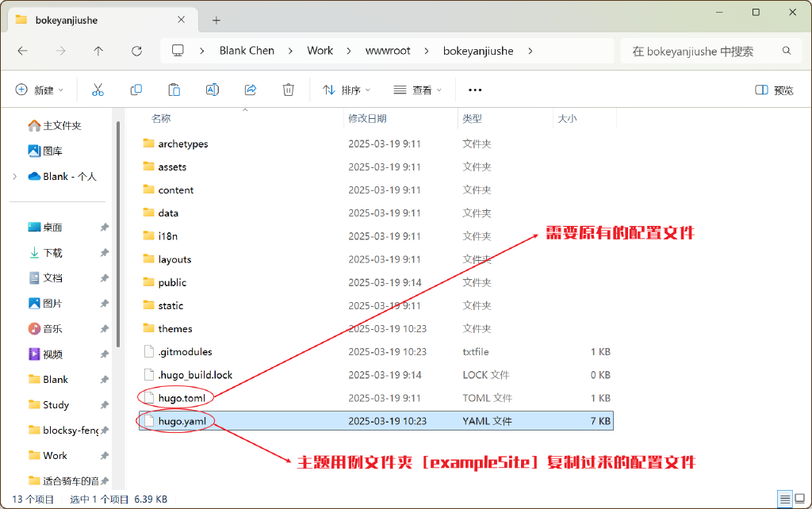Copy the selected file with the copy icon
Screen dimensions: 812x509
click(x=136, y=90)
